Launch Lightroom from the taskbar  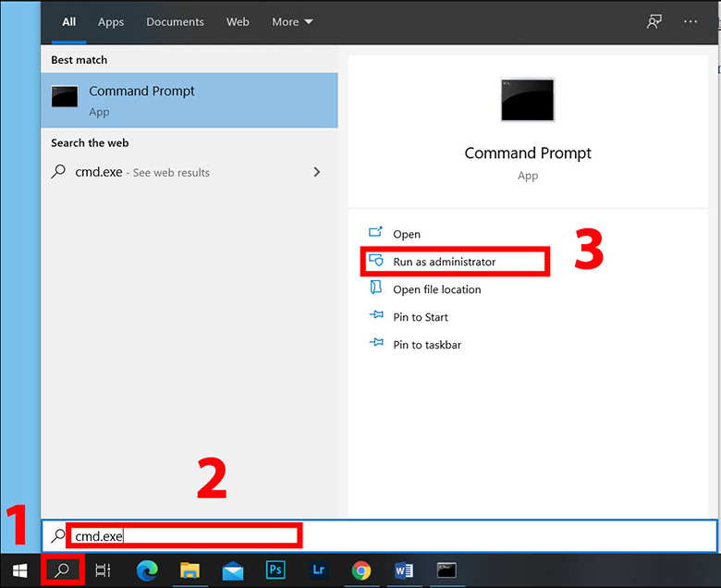tap(317, 570)
